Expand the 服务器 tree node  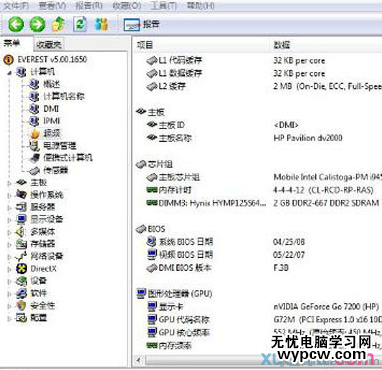pyautogui.click(x=9, y=207)
